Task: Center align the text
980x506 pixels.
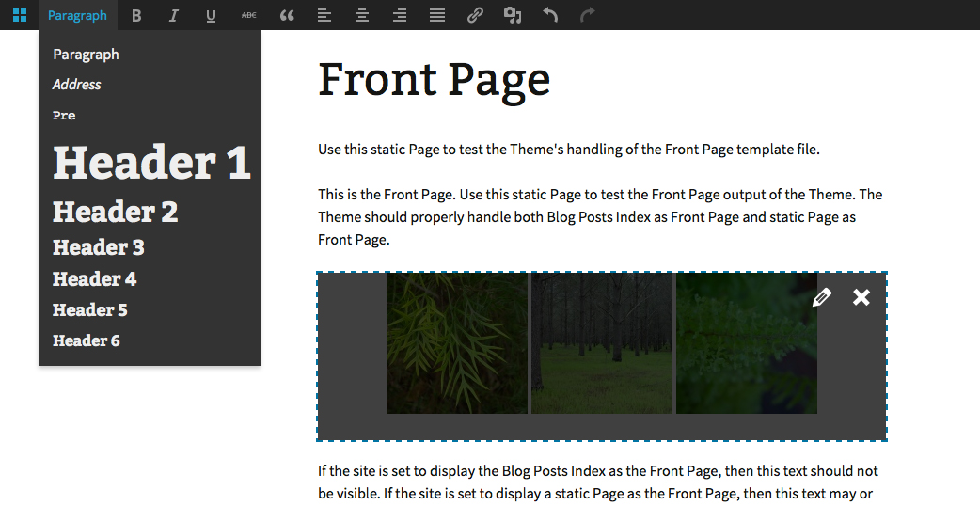Action: [362, 15]
